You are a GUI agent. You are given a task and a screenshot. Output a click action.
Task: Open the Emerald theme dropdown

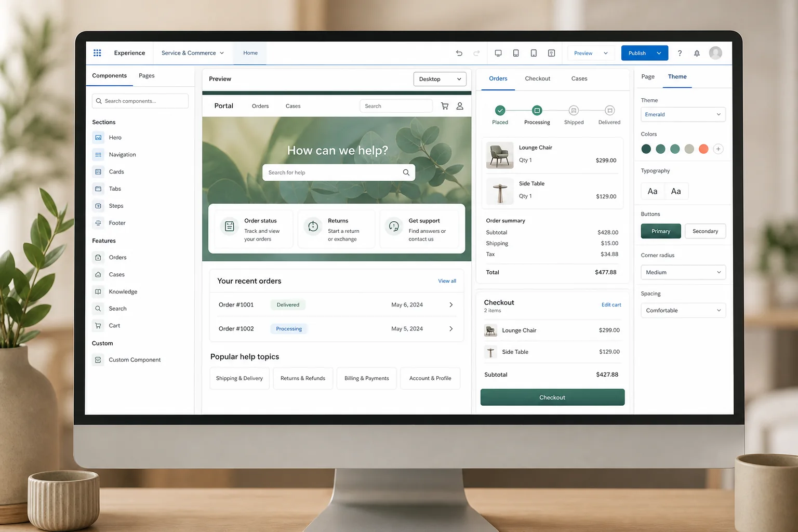pos(683,115)
